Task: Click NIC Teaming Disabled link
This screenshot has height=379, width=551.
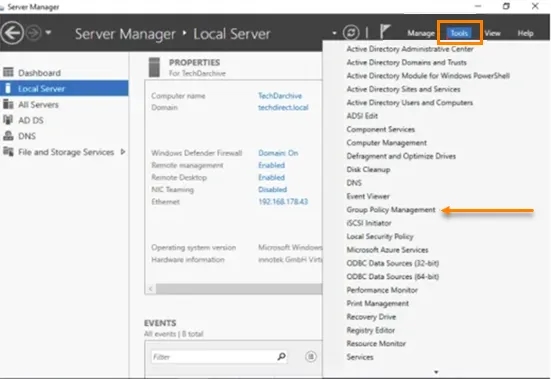Action: (x=273, y=189)
